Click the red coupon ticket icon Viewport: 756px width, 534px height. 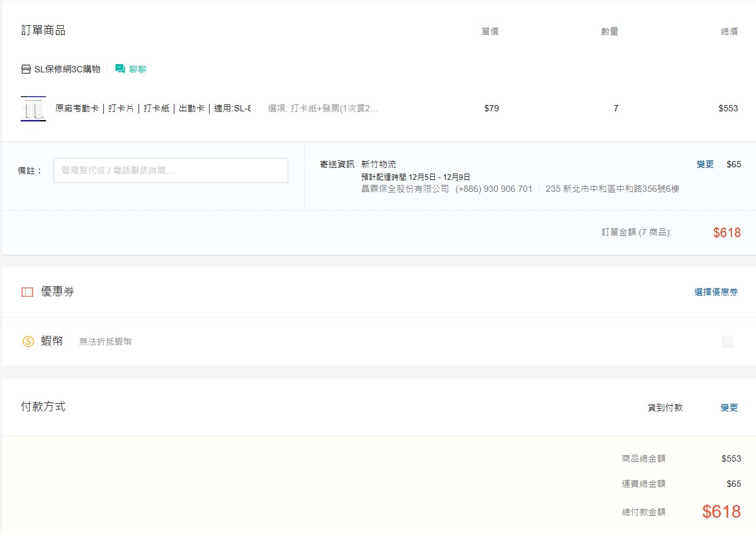click(x=27, y=292)
